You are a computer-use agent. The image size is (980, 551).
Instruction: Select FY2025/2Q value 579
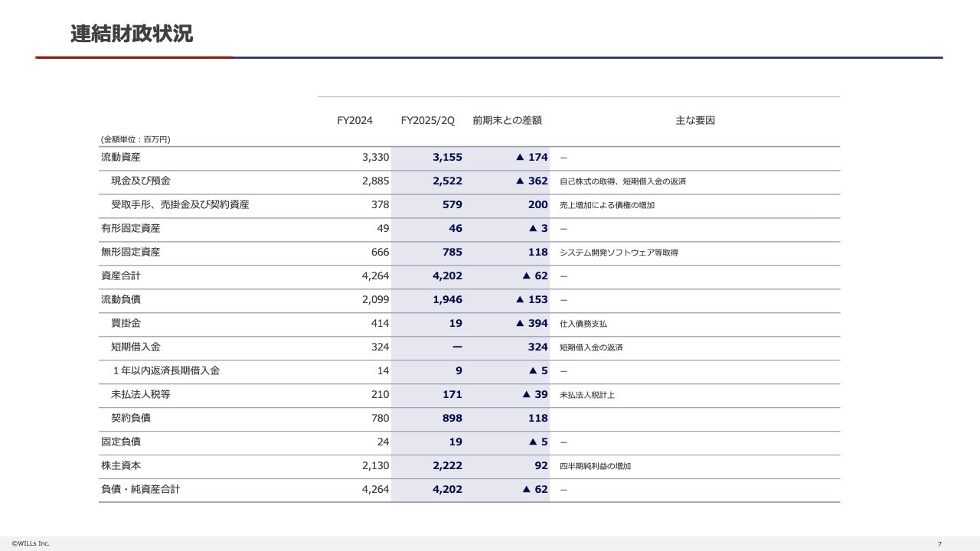point(452,205)
